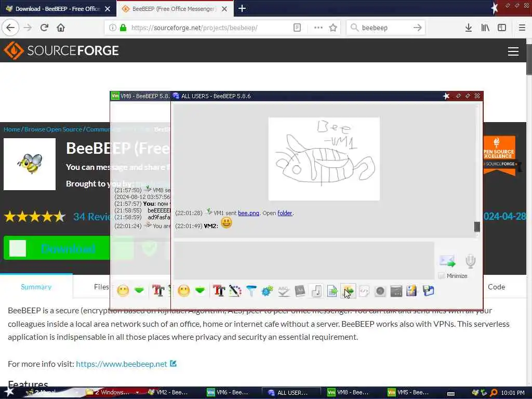This screenshot has height=399, width=532.
Task: Open VM2 - Bee taskbar button
Action: click(x=168, y=392)
